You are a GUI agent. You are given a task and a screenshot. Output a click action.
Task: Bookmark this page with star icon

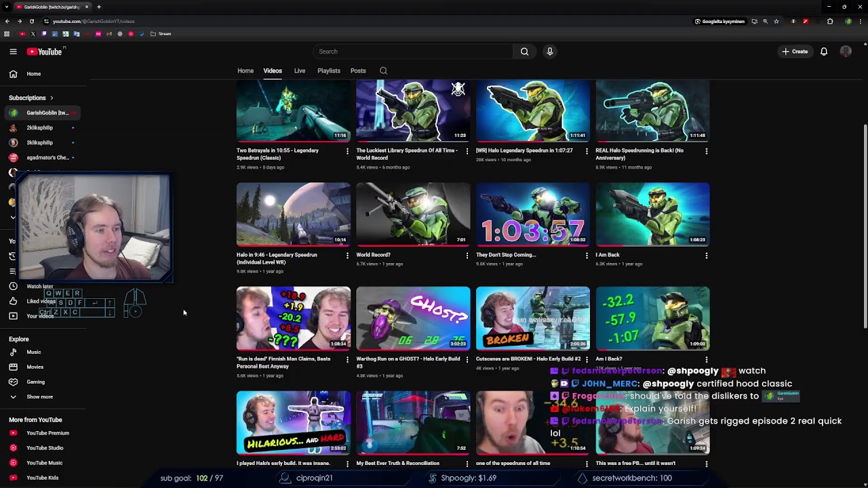(776, 21)
